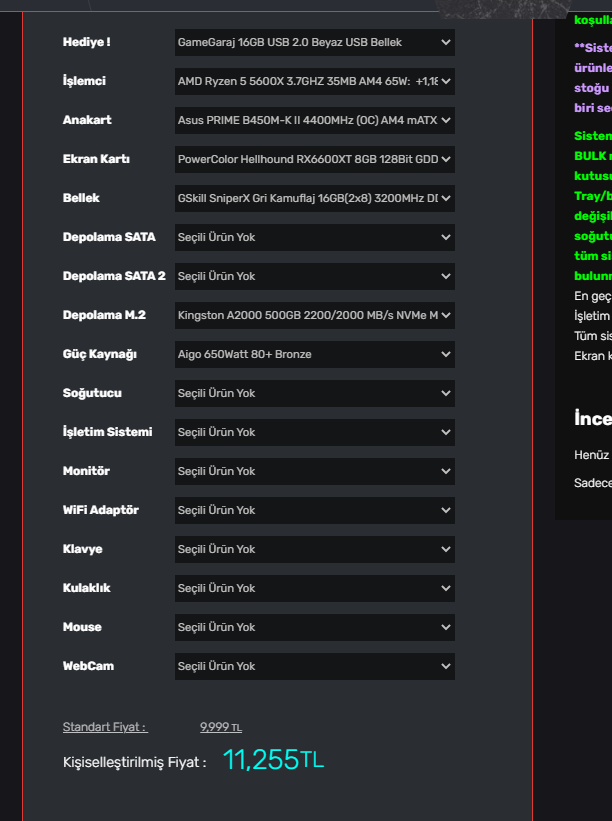This screenshot has height=821, width=612.
Task: Click the Depolama M.2 label
Action: (x=104, y=315)
